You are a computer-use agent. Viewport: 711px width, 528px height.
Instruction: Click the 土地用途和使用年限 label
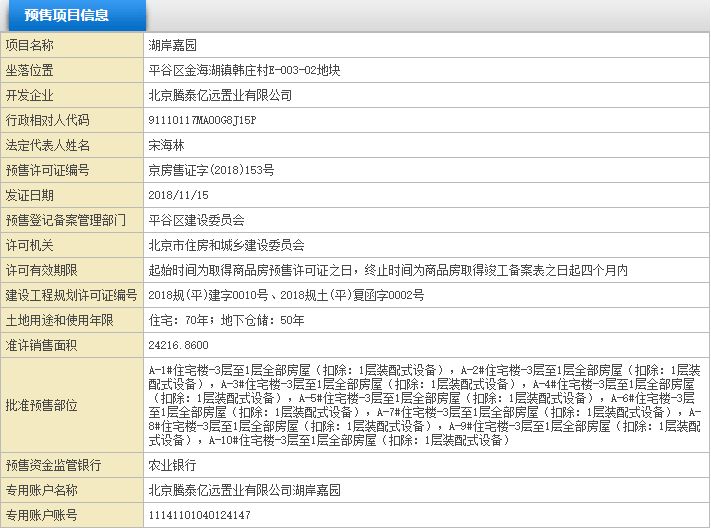coord(59,320)
